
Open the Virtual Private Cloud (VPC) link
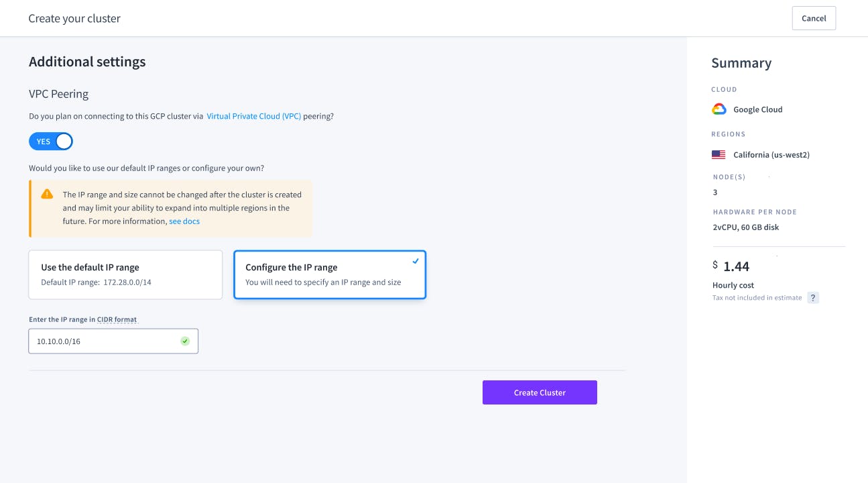click(253, 116)
